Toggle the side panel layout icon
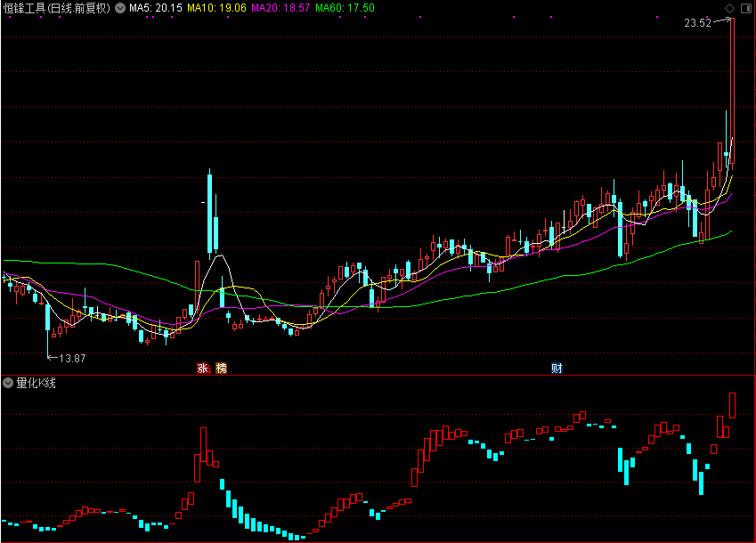 (745, 8)
